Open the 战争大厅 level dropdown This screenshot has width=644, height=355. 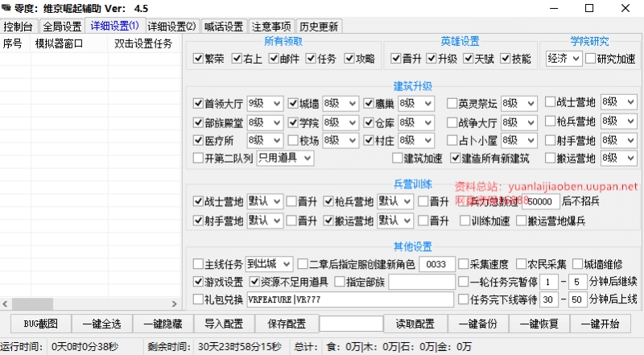(518, 122)
